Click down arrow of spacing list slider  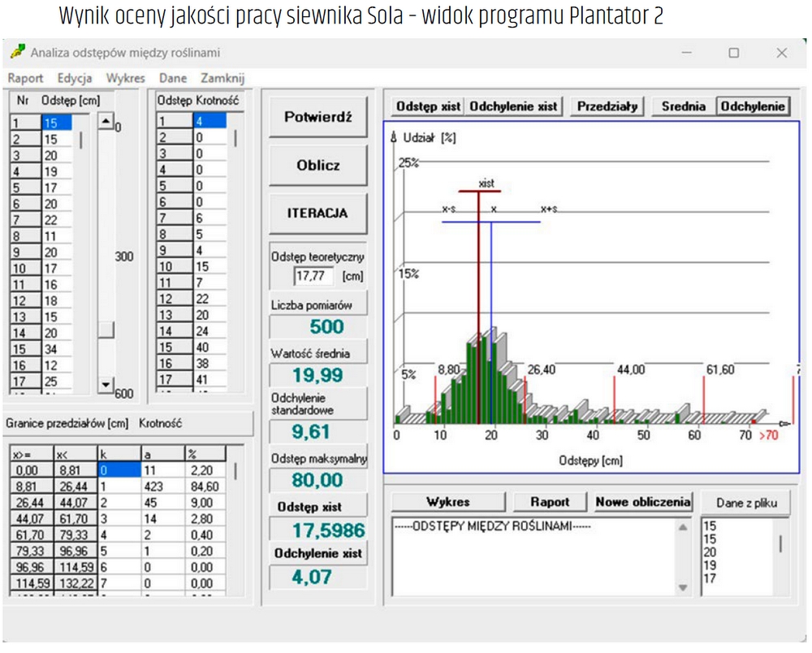click(106, 384)
